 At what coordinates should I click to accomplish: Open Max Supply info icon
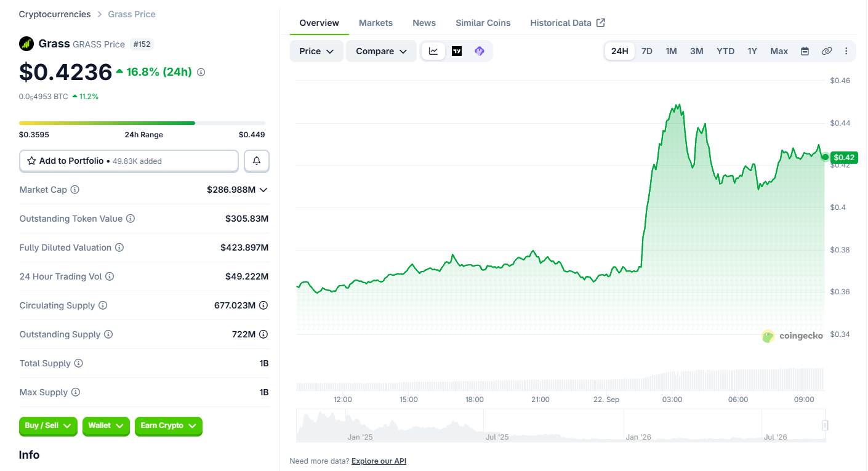[76, 392]
